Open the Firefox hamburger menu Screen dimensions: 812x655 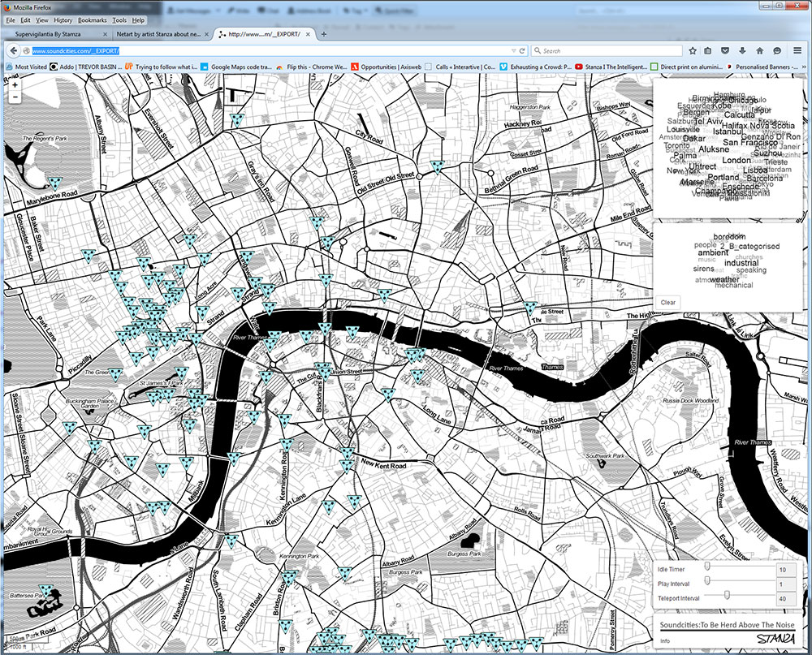pyautogui.click(x=797, y=50)
